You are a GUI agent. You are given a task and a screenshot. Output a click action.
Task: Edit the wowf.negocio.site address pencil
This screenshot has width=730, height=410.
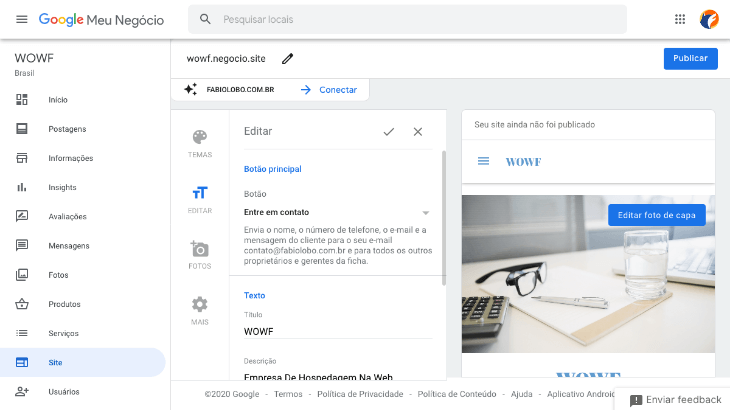click(x=287, y=59)
